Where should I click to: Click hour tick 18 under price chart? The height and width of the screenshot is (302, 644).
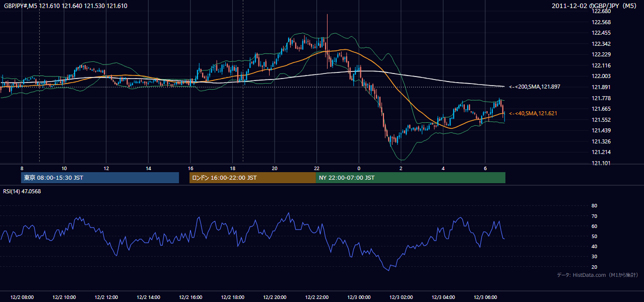[232, 168]
